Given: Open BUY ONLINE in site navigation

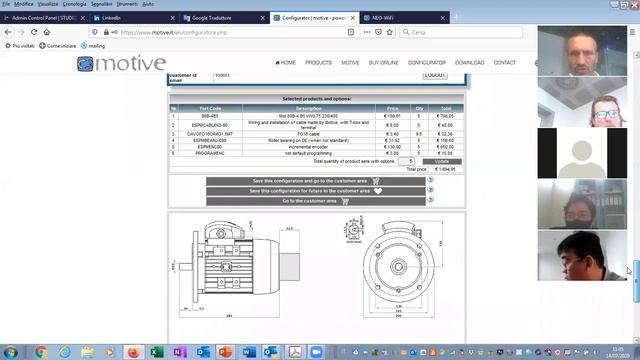Looking at the screenshot, I should pyautogui.click(x=384, y=62).
